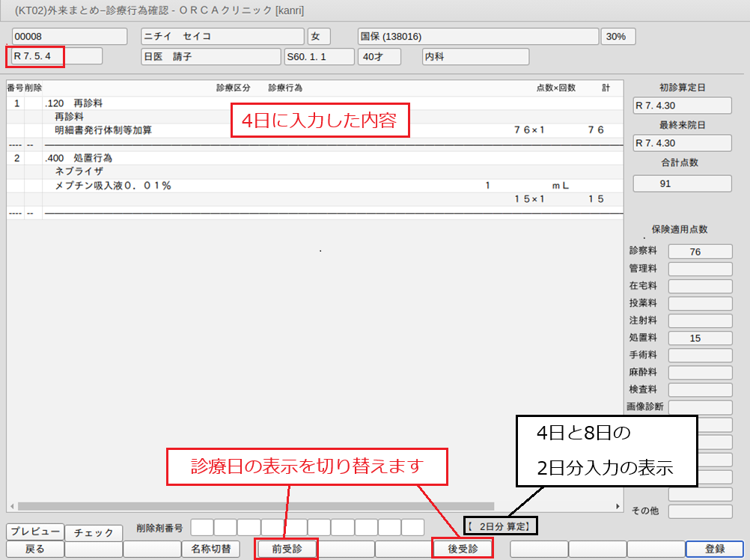Click the horizontal scrollbar under the table
The height and width of the screenshot is (560, 750).
pyautogui.click(x=254, y=506)
